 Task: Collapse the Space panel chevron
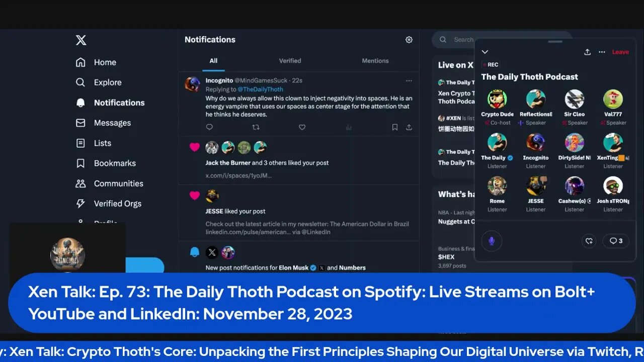[485, 52]
